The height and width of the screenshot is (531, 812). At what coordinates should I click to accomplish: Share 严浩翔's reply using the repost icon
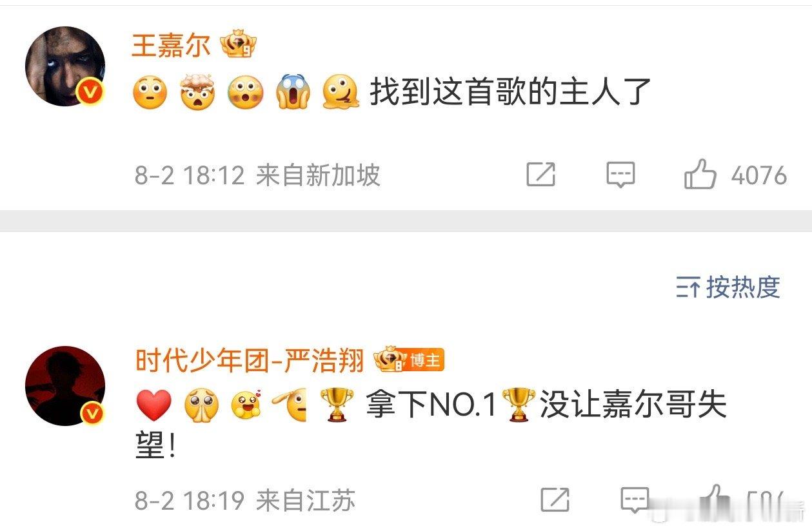pyautogui.click(x=554, y=500)
